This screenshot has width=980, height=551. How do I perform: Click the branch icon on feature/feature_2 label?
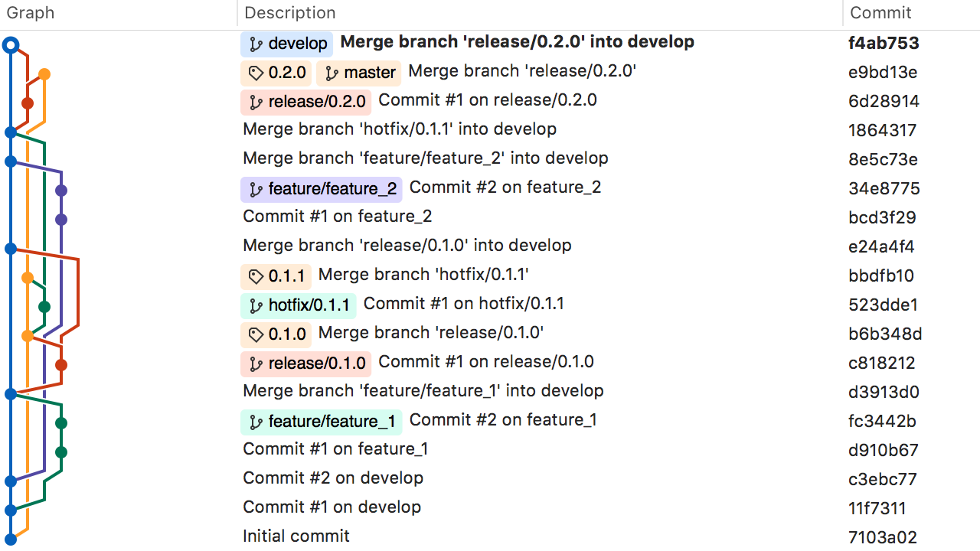255,189
